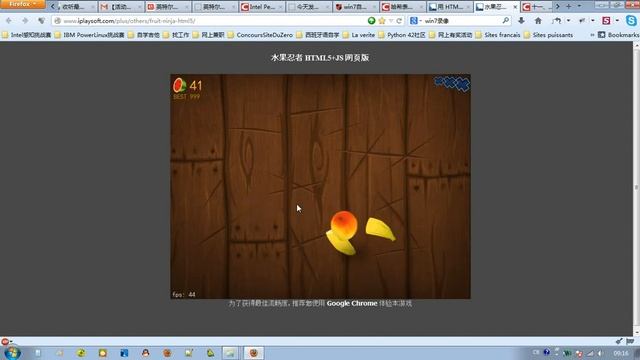This screenshot has height=360, width=640.
Task: Open the La verite bookmark folder
Action: click(x=359, y=35)
